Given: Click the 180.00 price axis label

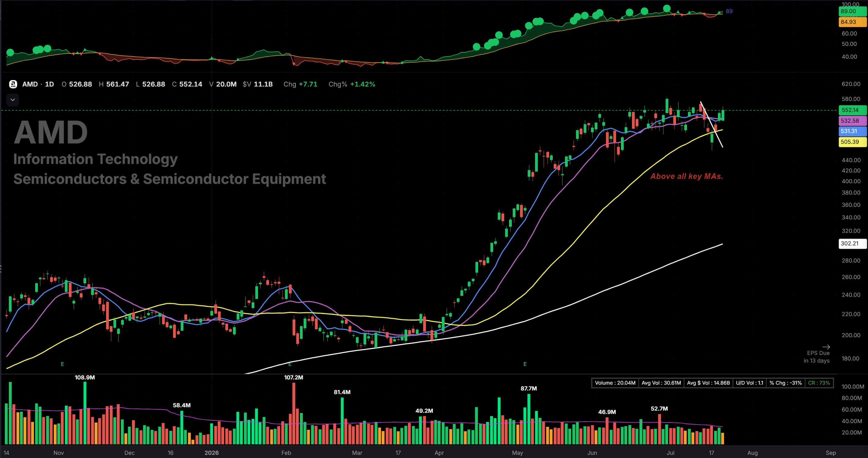Looking at the screenshot, I should pos(851,358).
